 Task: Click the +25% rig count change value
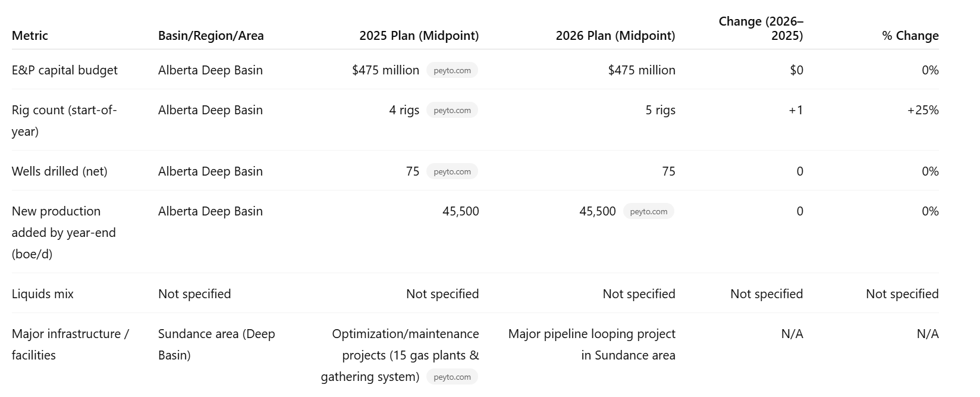point(923,110)
